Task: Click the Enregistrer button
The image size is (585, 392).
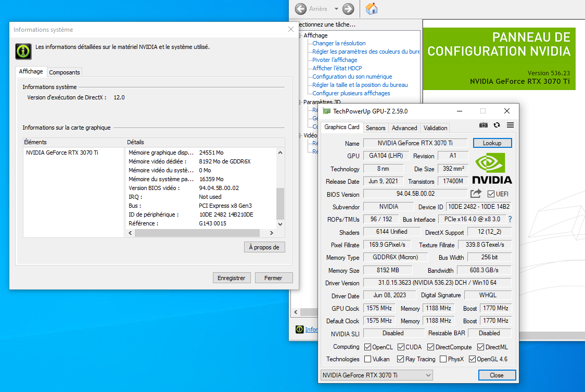Action: 232,278
